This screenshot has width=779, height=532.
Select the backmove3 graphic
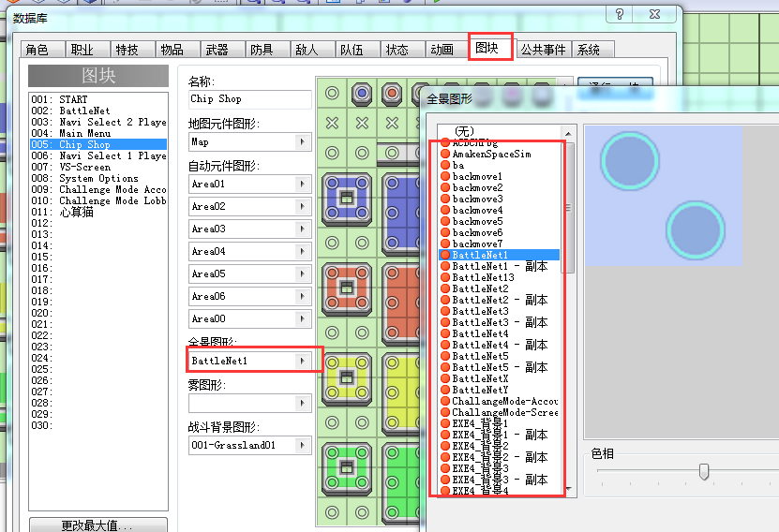500,199
